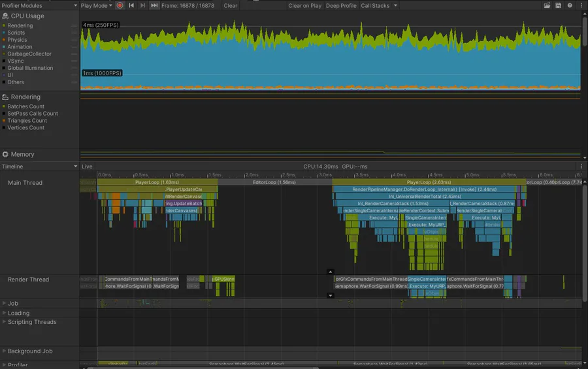Click the Physics row reorder handle

(74, 40)
